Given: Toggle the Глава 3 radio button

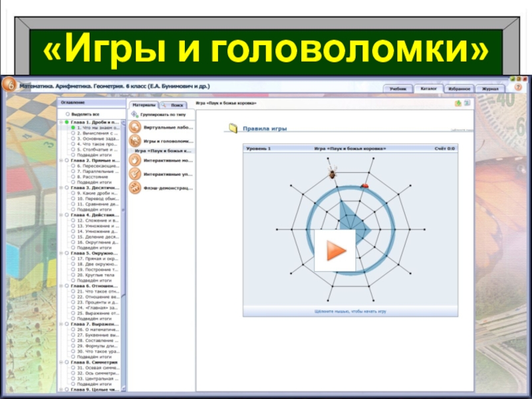Looking at the screenshot, I should pyautogui.click(x=67, y=188).
